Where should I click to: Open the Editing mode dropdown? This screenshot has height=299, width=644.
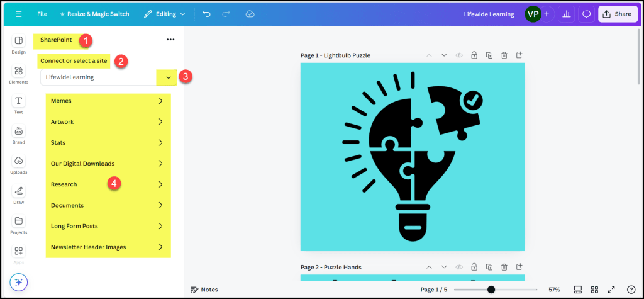pos(164,14)
